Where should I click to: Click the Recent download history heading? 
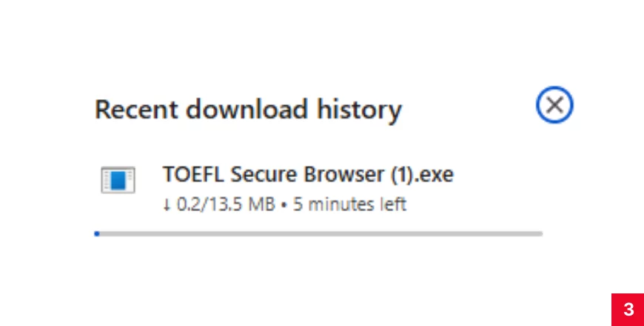click(248, 110)
